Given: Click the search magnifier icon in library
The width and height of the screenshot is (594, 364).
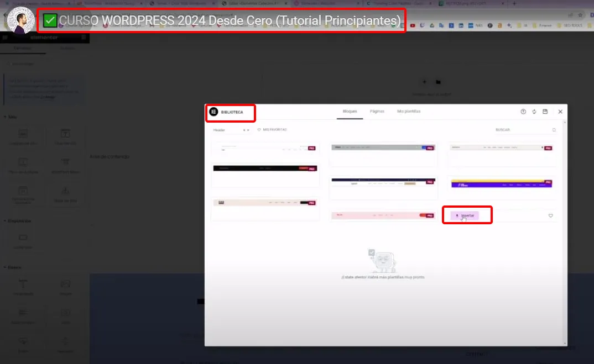Looking at the screenshot, I should (554, 130).
